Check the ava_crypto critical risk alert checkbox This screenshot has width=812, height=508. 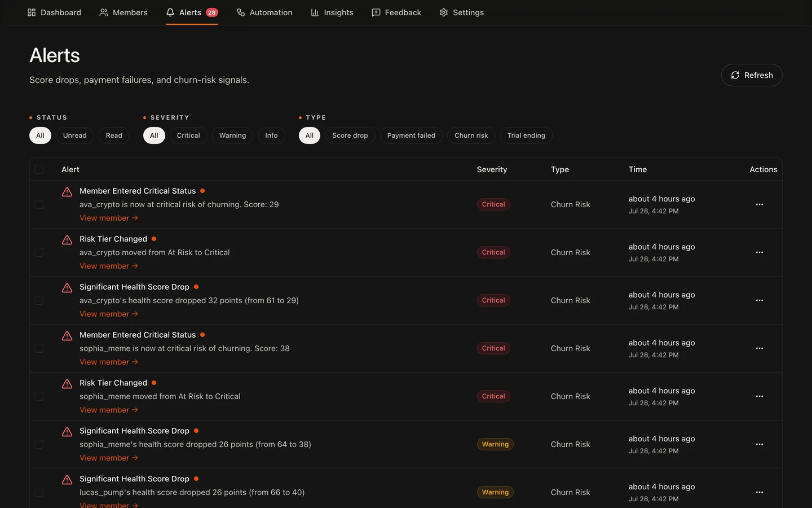click(39, 204)
